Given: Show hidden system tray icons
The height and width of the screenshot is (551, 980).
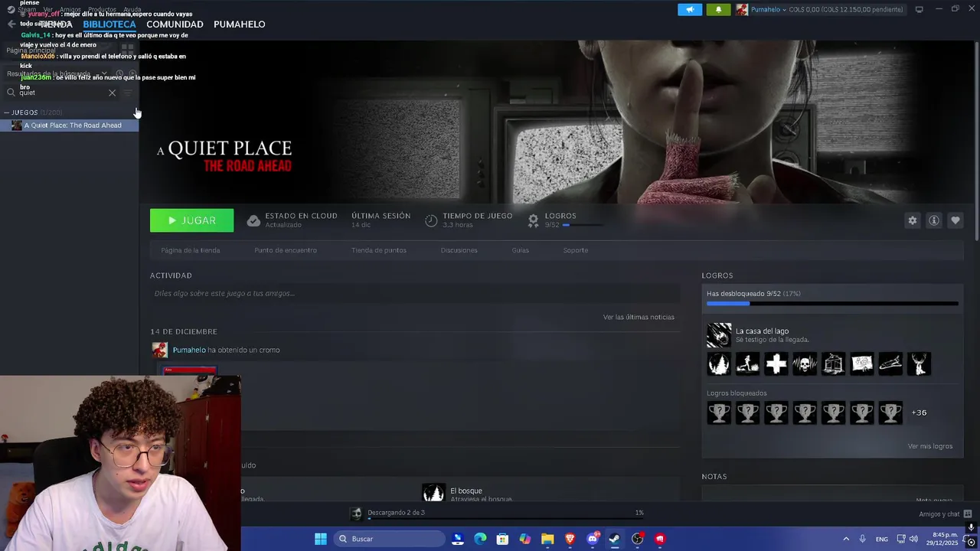Looking at the screenshot, I should click(x=846, y=539).
